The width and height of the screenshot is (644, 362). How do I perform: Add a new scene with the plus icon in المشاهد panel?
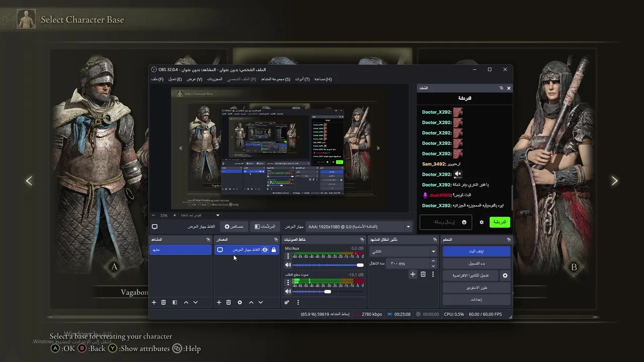(x=154, y=302)
